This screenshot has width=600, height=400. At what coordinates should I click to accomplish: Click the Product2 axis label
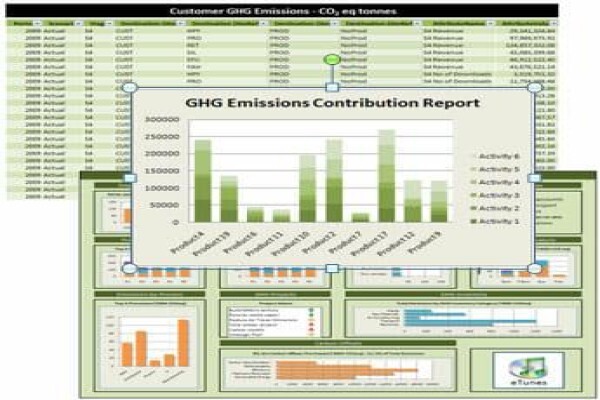click(319, 243)
